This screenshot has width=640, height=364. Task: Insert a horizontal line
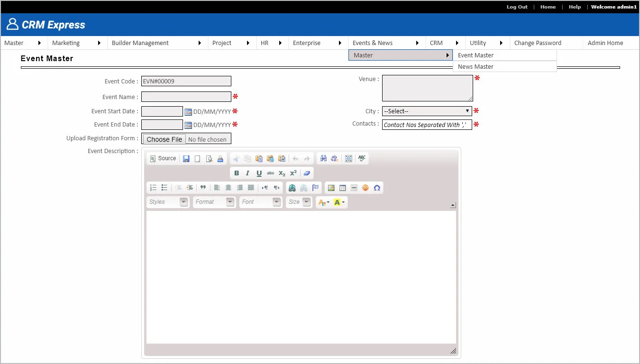tap(354, 188)
